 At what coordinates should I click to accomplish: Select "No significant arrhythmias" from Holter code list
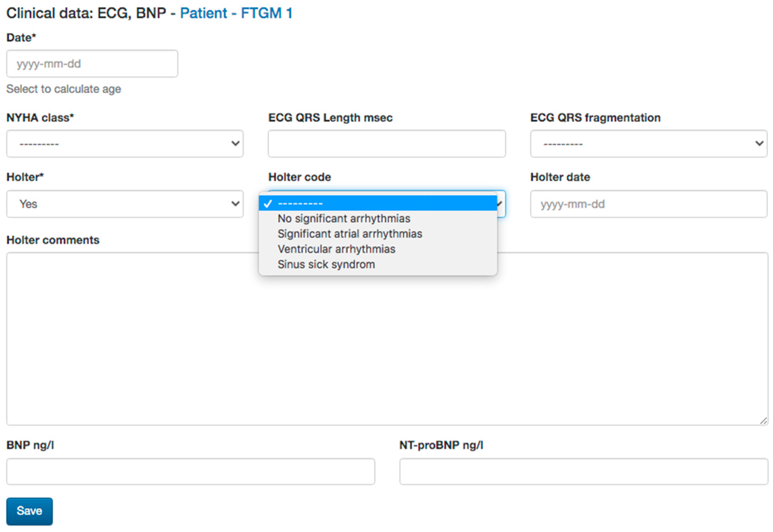(343, 218)
